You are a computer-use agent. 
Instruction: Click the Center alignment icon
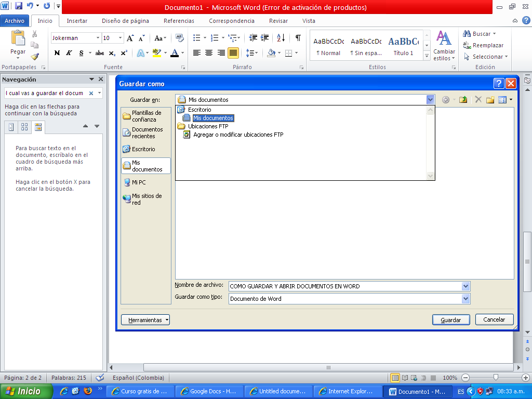[x=209, y=53]
